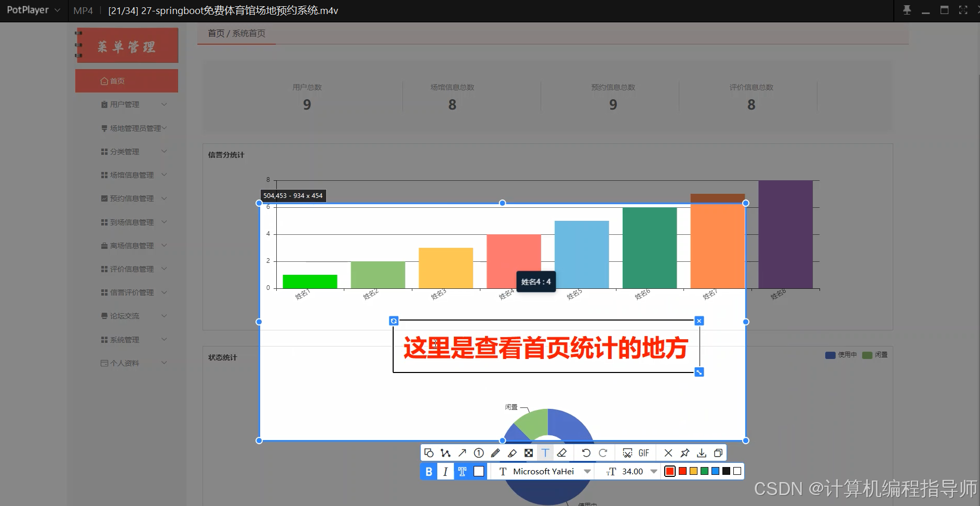This screenshot has width=980, height=506.
Task: Toggle the 使用中 legend series
Action: click(841, 355)
